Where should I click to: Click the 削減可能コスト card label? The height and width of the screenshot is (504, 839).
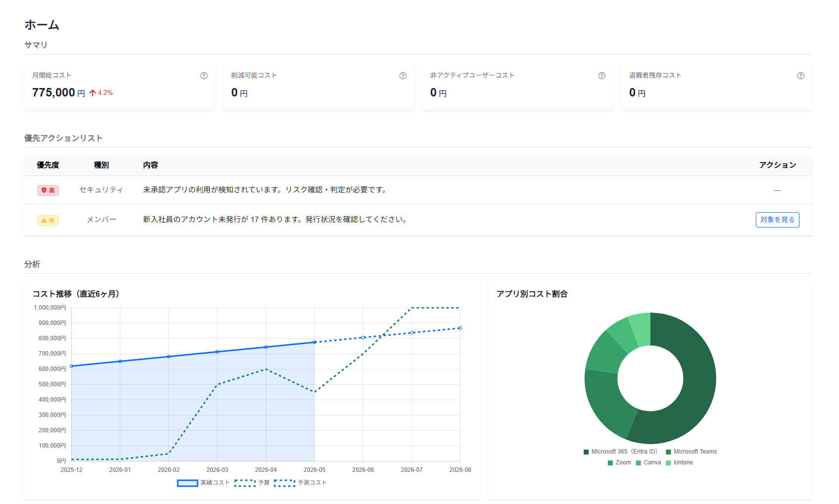coord(254,75)
